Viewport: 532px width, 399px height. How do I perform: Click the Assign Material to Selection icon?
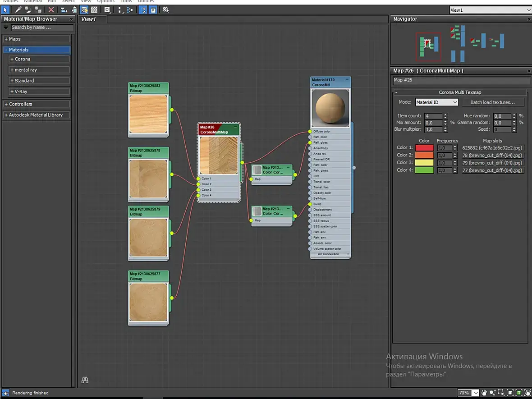38,9
